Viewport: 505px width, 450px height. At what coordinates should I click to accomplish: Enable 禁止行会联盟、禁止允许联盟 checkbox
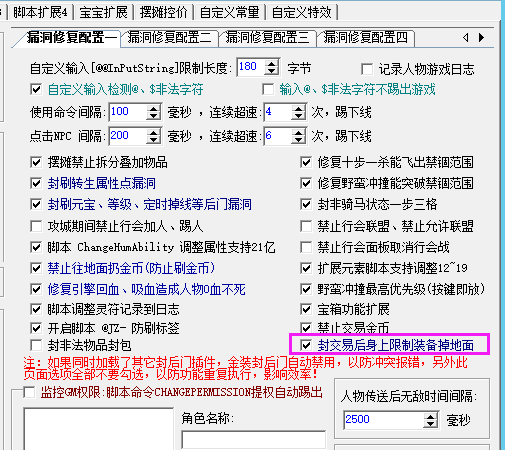pos(306,226)
